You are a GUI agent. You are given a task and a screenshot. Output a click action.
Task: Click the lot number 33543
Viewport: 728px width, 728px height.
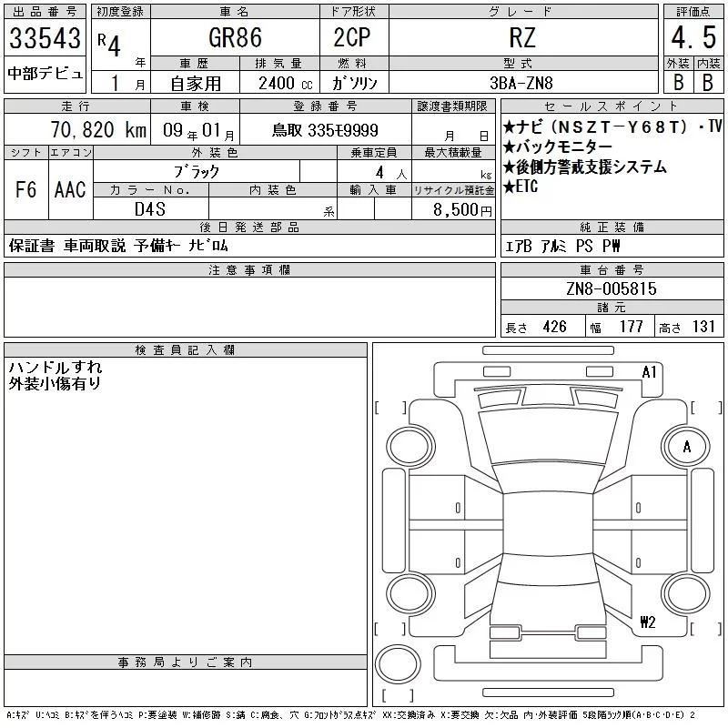pyautogui.click(x=45, y=37)
